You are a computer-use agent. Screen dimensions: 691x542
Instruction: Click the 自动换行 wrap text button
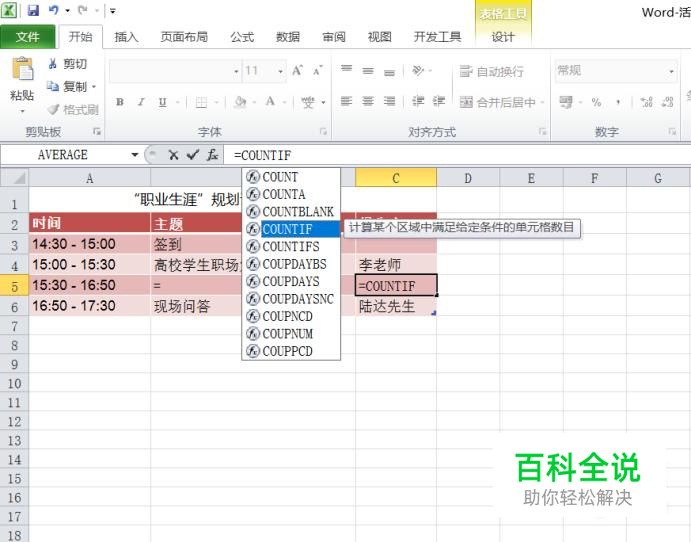click(x=492, y=71)
